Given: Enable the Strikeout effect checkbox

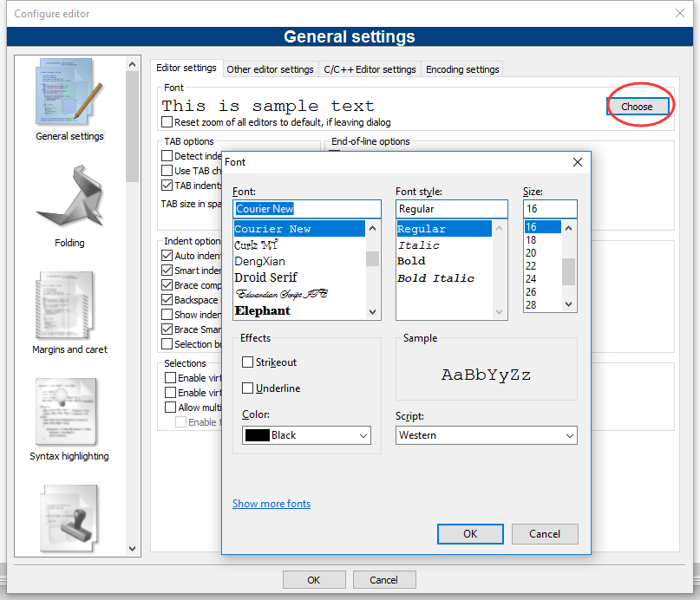Looking at the screenshot, I should pos(247,362).
